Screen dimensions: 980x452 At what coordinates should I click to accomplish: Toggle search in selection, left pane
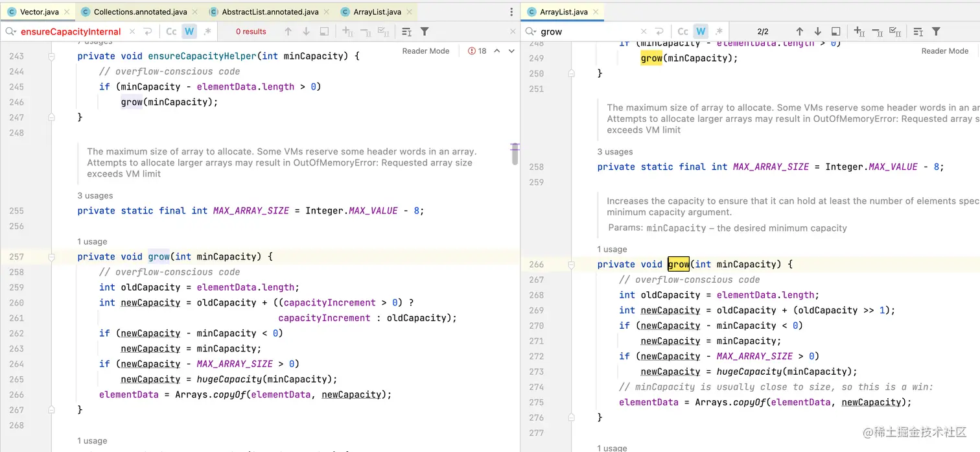[x=406, y=31]
